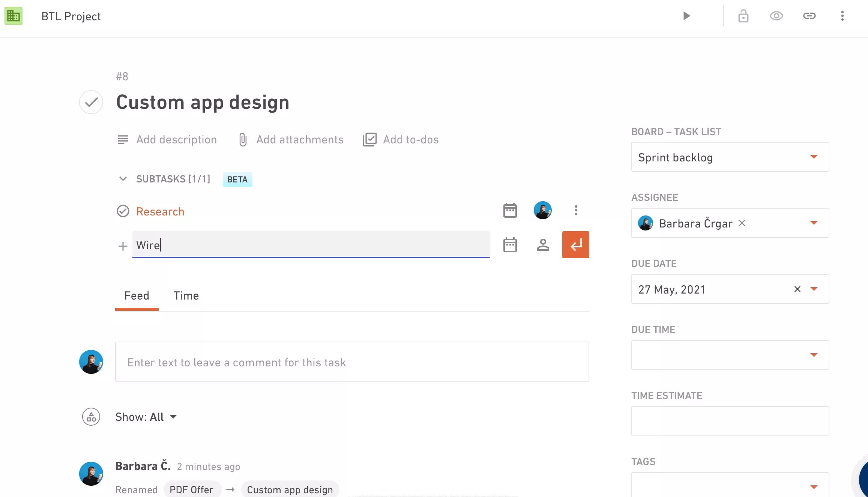
Task: Click the #8 task number
Action: [122, 77]
